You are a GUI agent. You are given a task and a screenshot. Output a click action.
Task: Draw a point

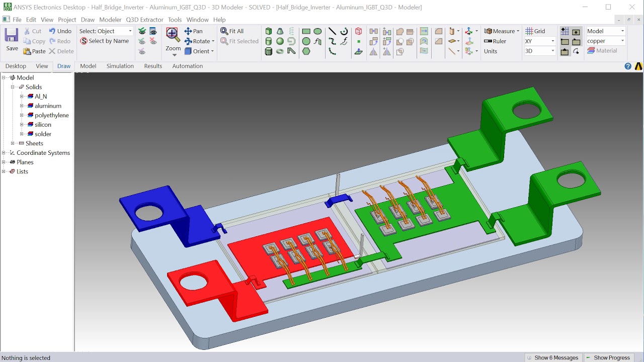(x=359, y=41)
